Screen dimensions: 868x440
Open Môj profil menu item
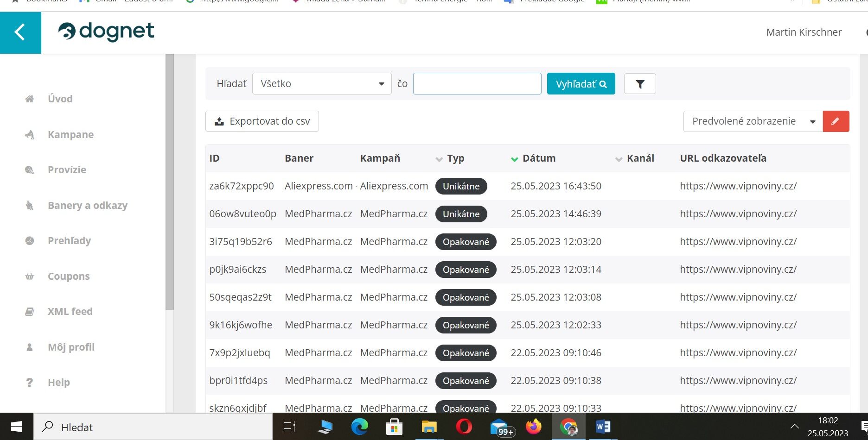click(x=71, y=347)
